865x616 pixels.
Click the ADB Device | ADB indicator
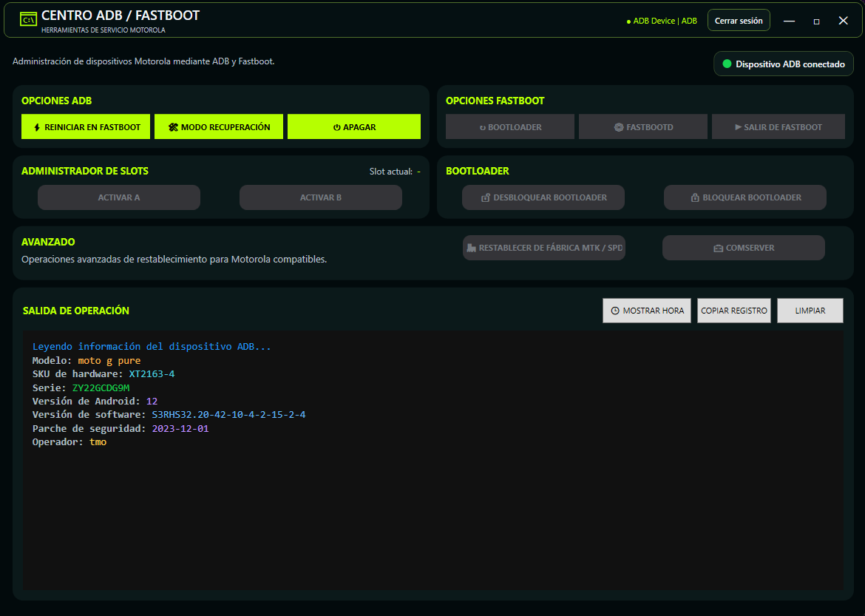[662, 21]
